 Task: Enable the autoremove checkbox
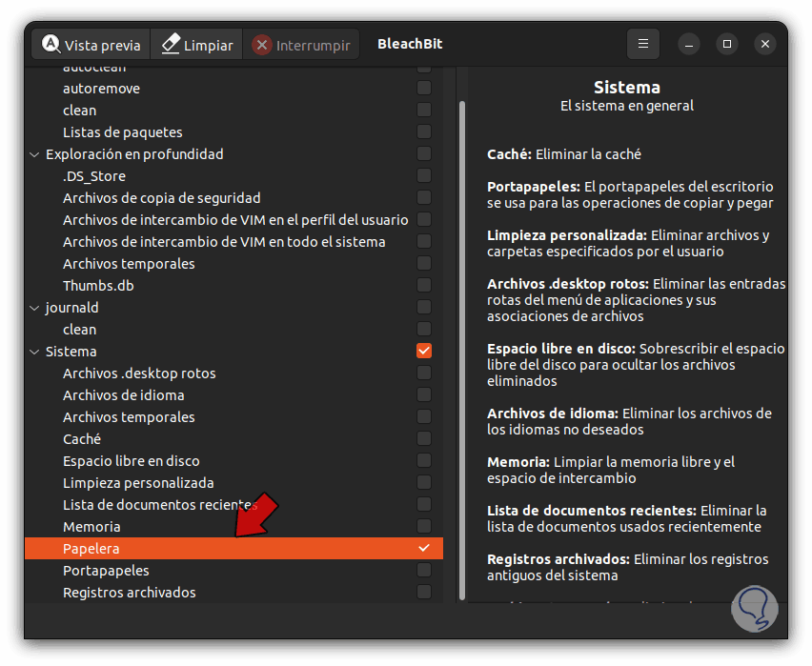pos(424,88)
